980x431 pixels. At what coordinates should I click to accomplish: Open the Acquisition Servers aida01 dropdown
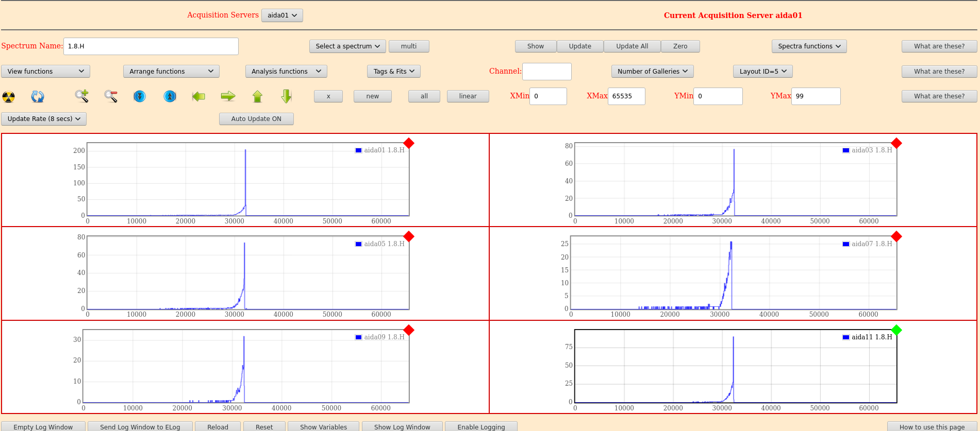pos(282,15)
